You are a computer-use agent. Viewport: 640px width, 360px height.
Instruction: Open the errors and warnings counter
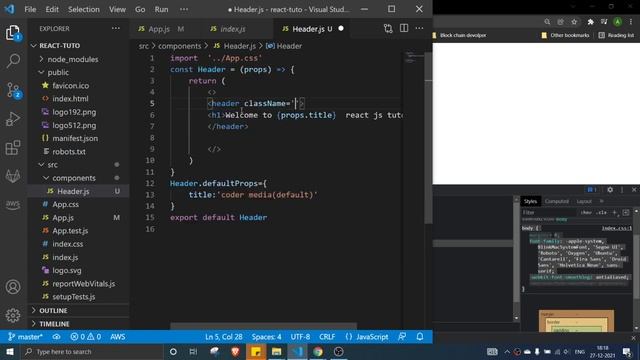86,337
